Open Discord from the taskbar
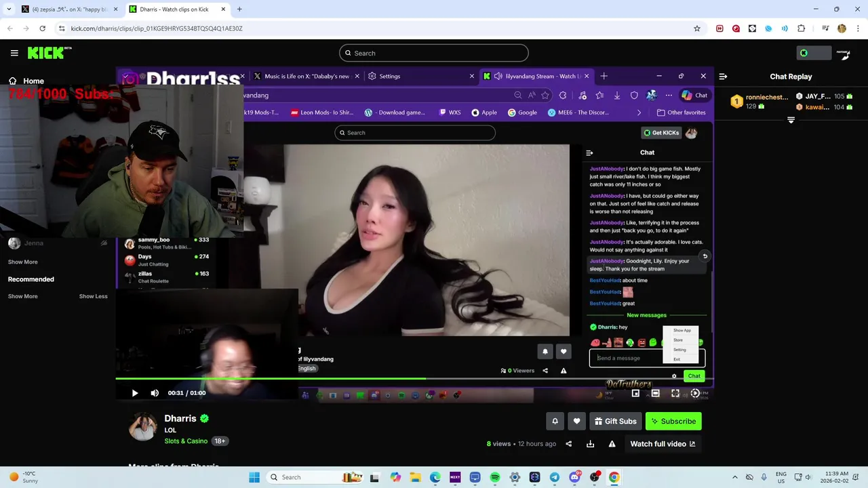The height and width of the screenshot is (488, 868). pyautogui.click(x=574, y=477)
